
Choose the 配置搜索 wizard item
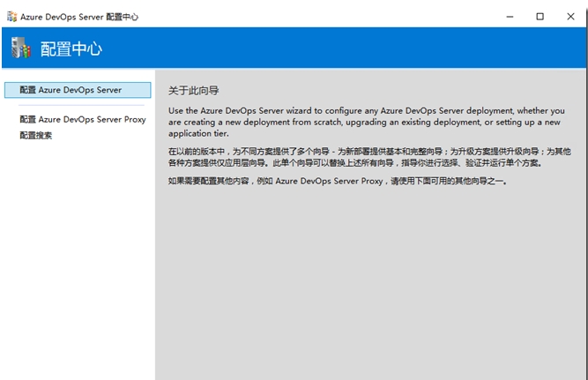coord(35,135)
